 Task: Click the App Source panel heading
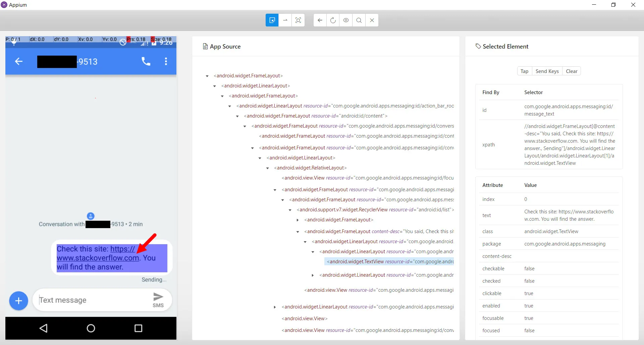coord(222,47)
